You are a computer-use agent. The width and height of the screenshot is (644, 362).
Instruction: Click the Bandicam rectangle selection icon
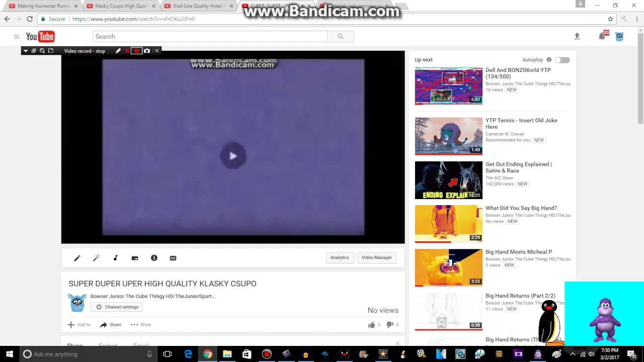tap(51, 51)
